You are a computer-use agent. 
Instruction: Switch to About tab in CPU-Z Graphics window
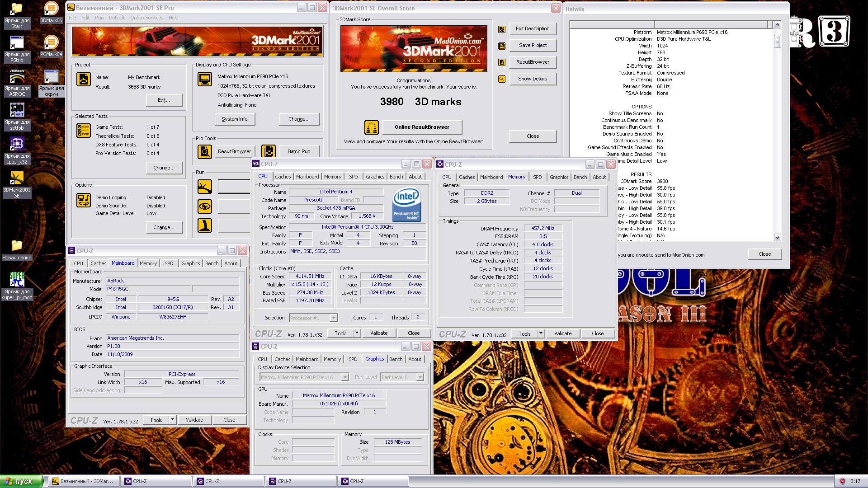pos(415,360)
